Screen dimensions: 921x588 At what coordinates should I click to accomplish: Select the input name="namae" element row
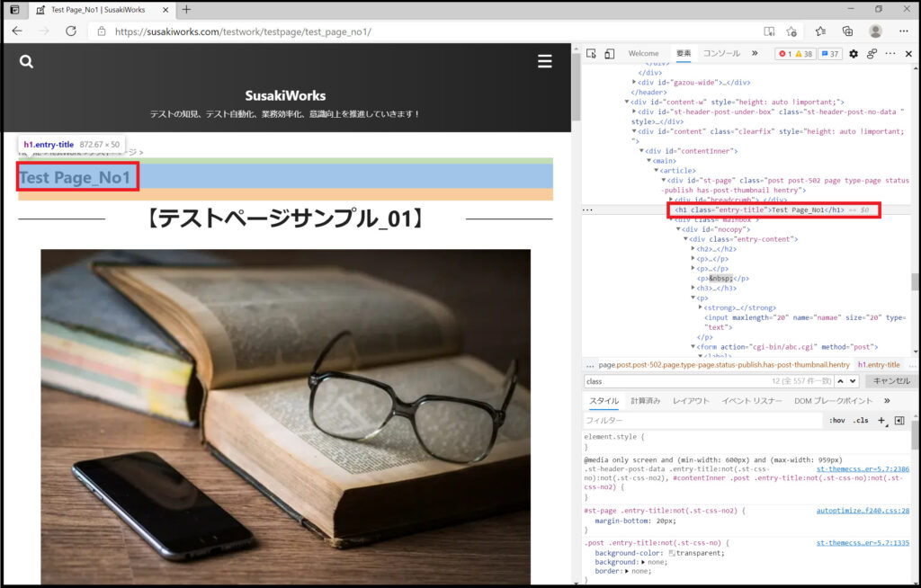(805, 322)
